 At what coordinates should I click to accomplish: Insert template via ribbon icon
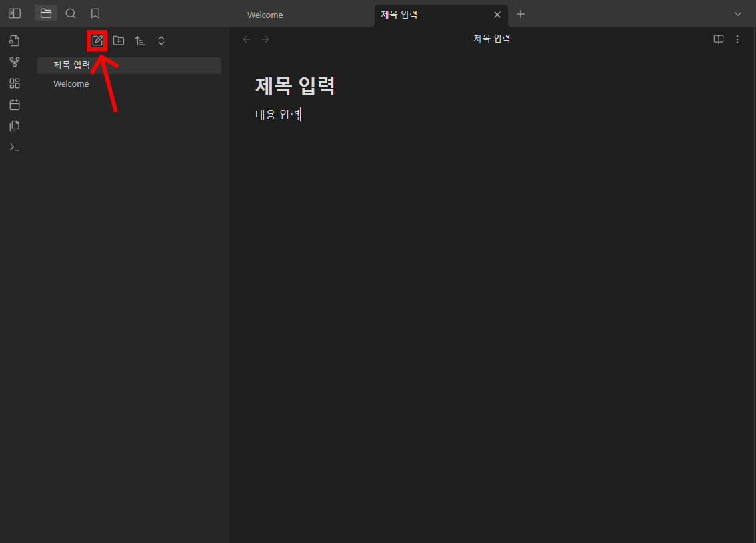tap(15, 126)
